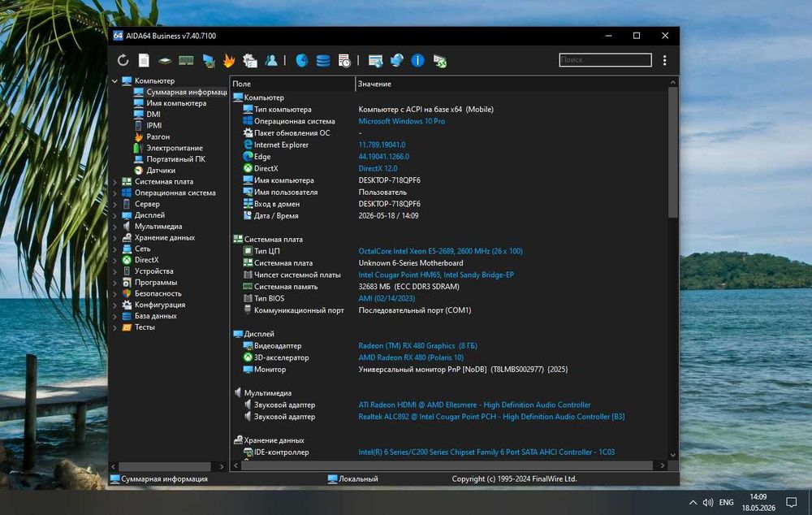Select the Разгон tree item

pyautogui.click(x=158, y=136)
